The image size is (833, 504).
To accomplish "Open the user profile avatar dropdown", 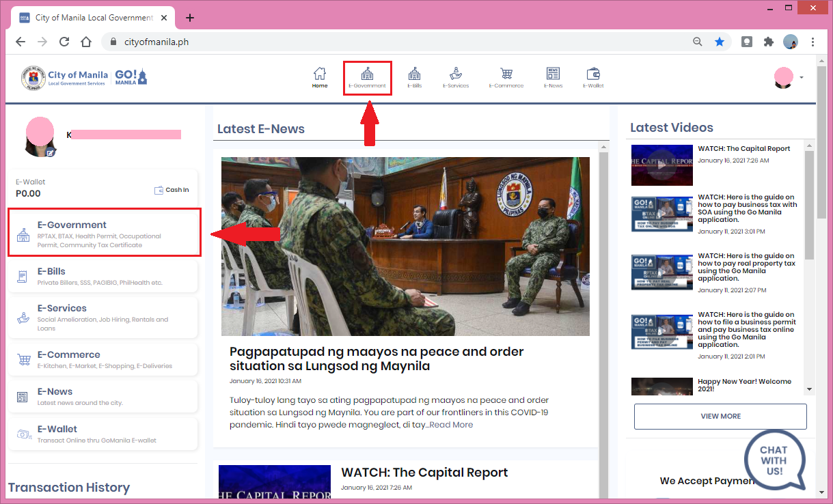I will point(784,78).
